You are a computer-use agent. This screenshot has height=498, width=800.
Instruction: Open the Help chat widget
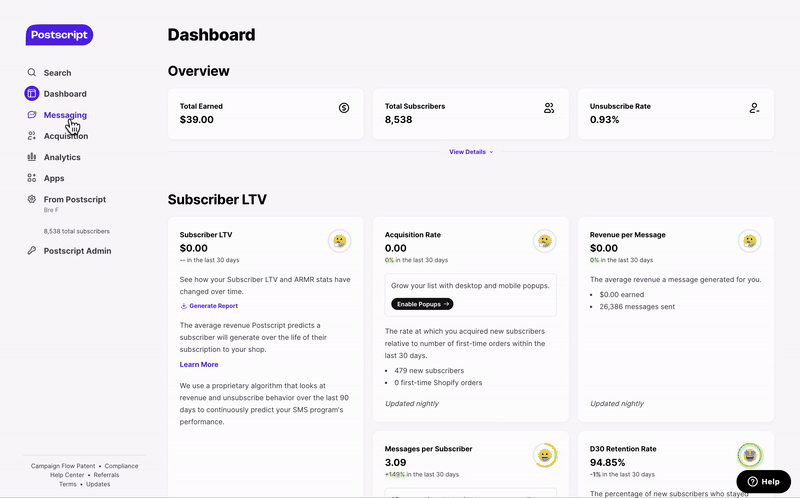pyautogui.click(x=763, y=481)
